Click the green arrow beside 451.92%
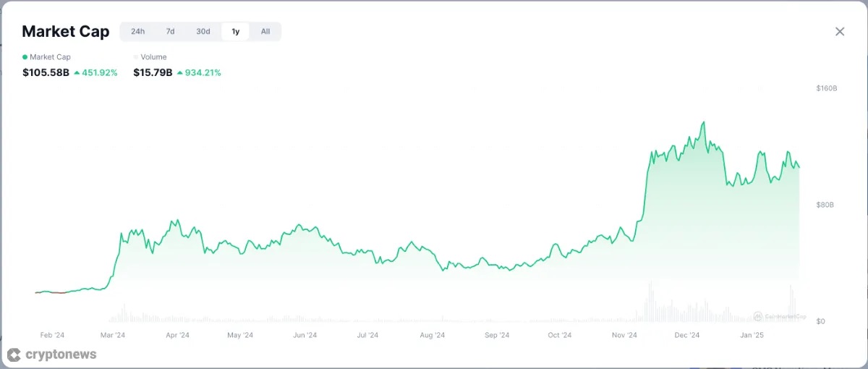The width and height of the screenshot is (868, 369). click(77, 73)
